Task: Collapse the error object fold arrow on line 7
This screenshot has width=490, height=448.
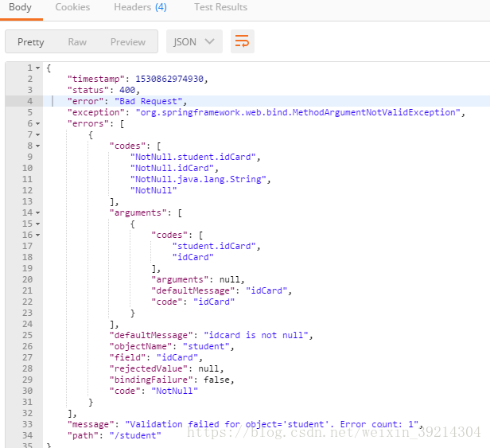Action: tap(37, 135)
